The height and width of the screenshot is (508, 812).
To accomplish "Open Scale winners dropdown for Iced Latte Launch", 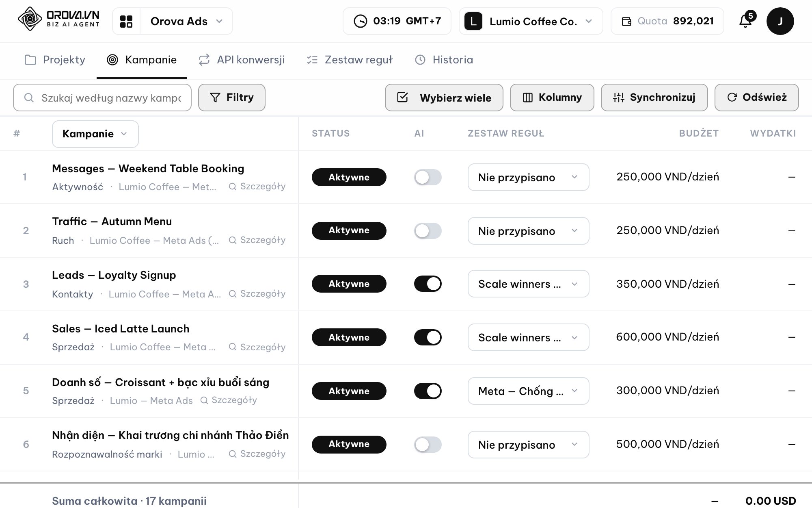I will tap(528, 337).
